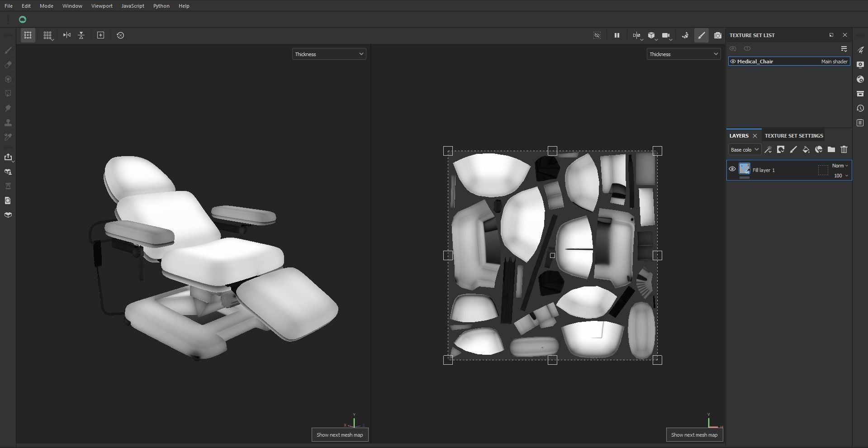The image size is (868, 448).
Task: Select the Smudge tool
Action: pos(8,108)
